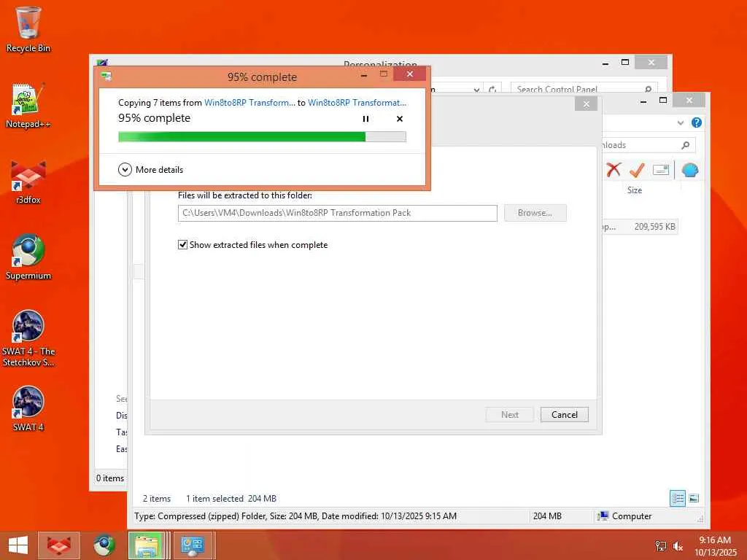Click the extraction folder path field
747x560 pixels.
(x=337, y=213)
